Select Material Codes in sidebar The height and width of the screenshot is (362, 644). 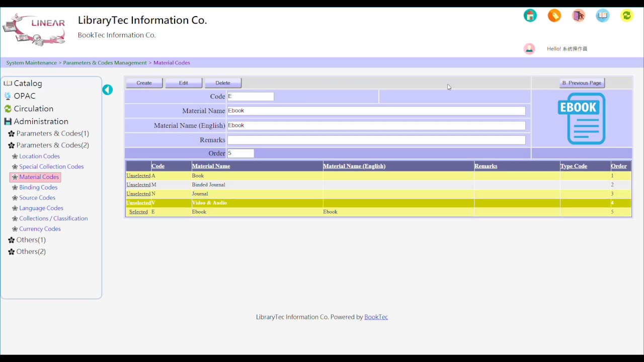tap(39, 177)
